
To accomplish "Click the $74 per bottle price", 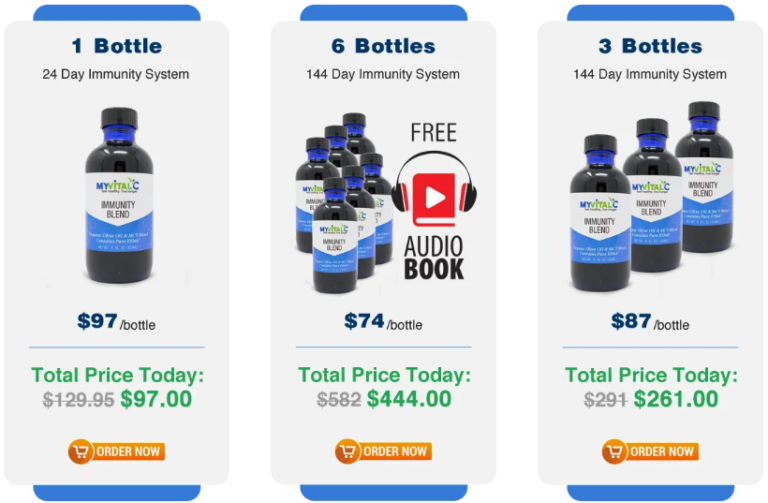I will pyautogui.click(x=383, y=322).
